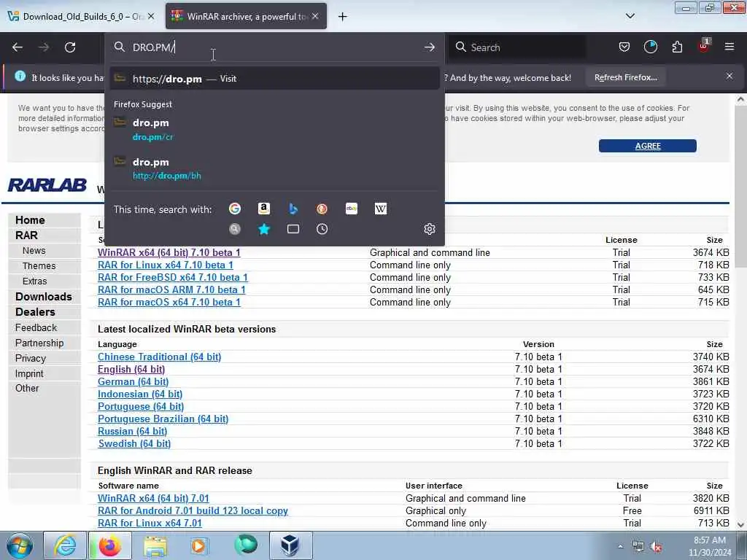
Task: Open Privacy in sidebar
Action: point(31,358)
